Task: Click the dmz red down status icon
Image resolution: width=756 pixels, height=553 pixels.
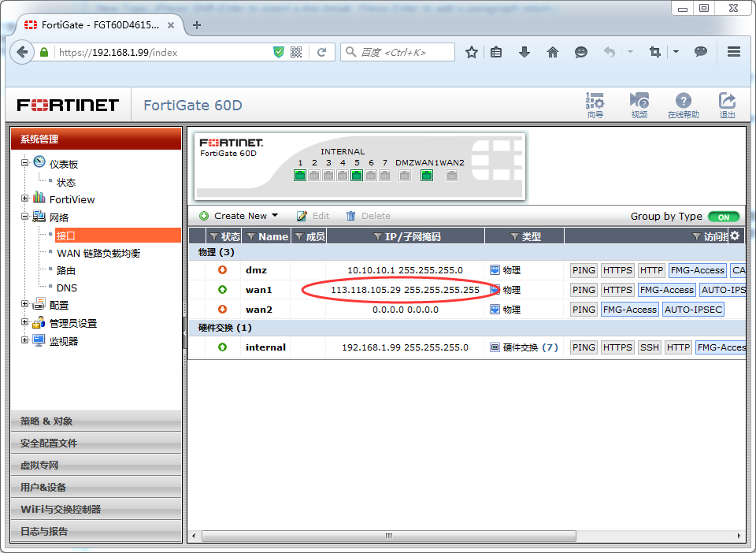Action: 222,269
